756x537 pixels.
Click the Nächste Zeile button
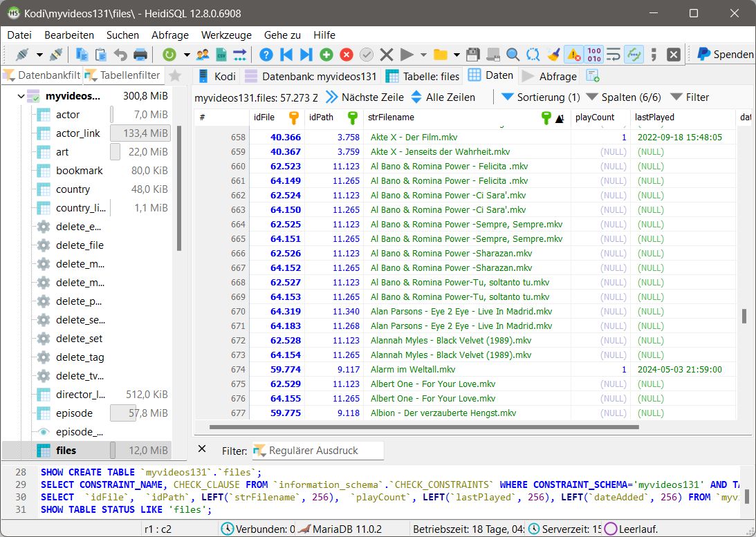click(365, 97)
